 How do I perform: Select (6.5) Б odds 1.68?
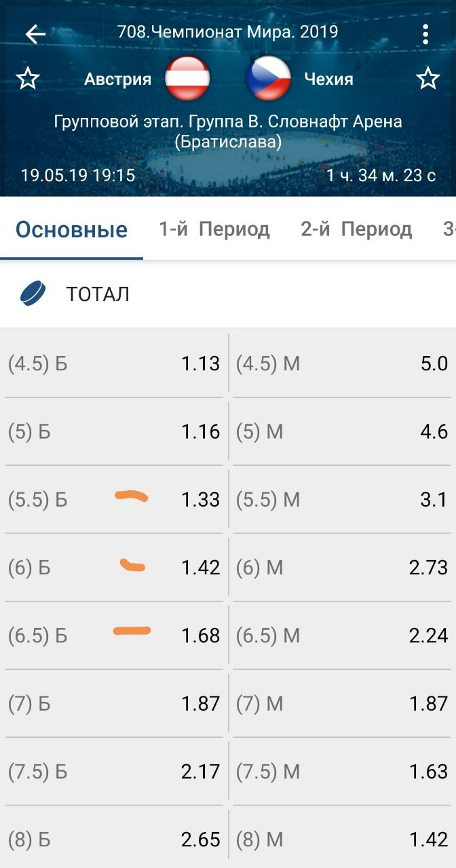[x=114, y=635]
